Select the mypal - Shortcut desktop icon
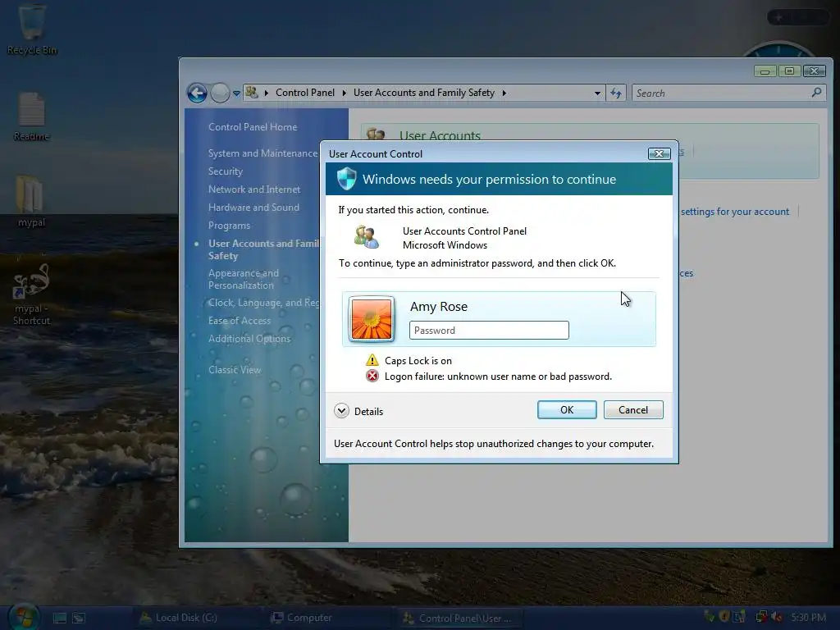840x630 pixels. (x=32, y=294)
